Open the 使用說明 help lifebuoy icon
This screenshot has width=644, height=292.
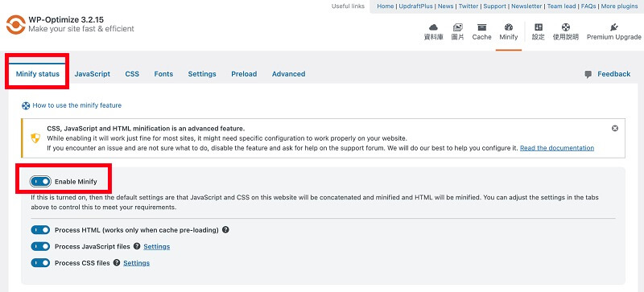(x=566, y=27)
